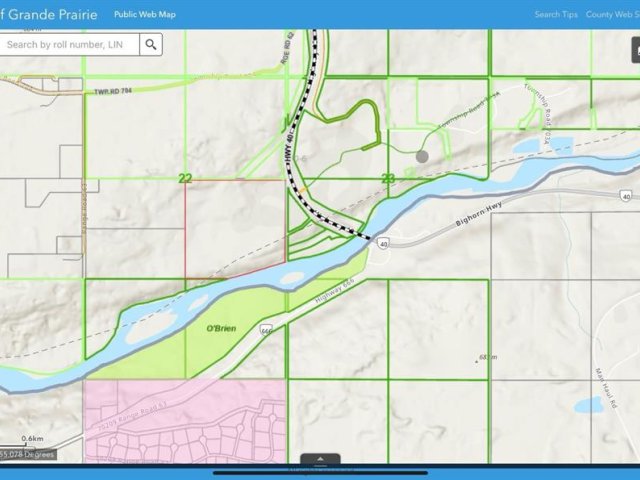Viewport: 640px width, 480px height.
Task: Click the coordinates degrees readout
Action: click(x=28, y=454)
